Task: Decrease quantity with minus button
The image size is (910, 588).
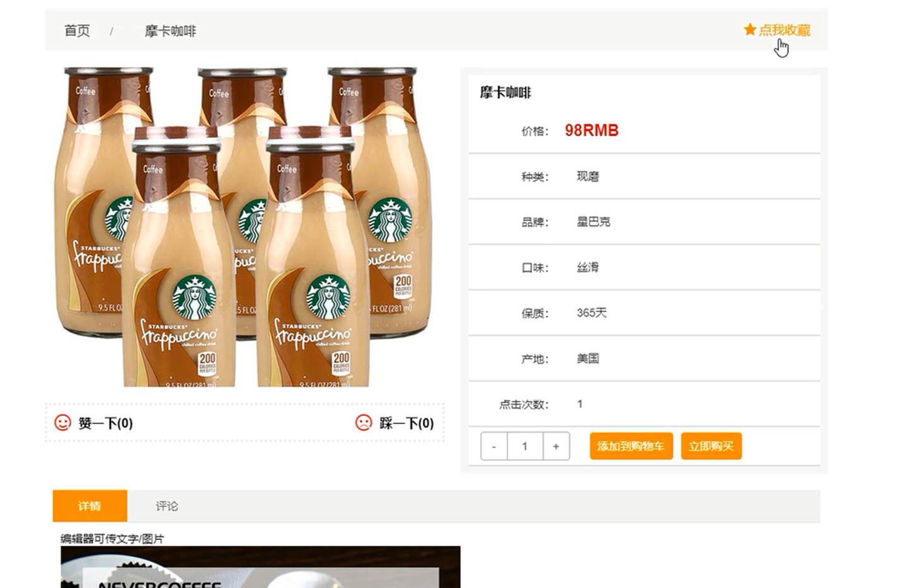Action: (x=494, y=446)
